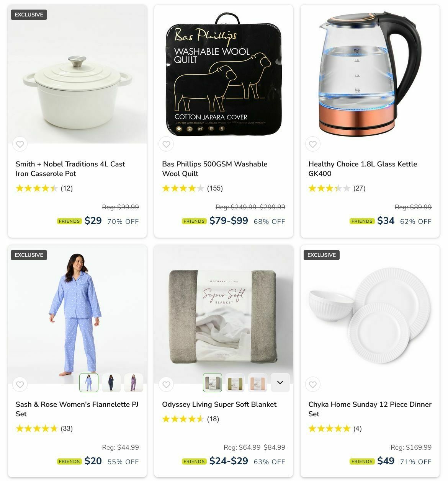
Task: Open Odyssey Living Super Soft Blanket title
Action: point(219,404)
